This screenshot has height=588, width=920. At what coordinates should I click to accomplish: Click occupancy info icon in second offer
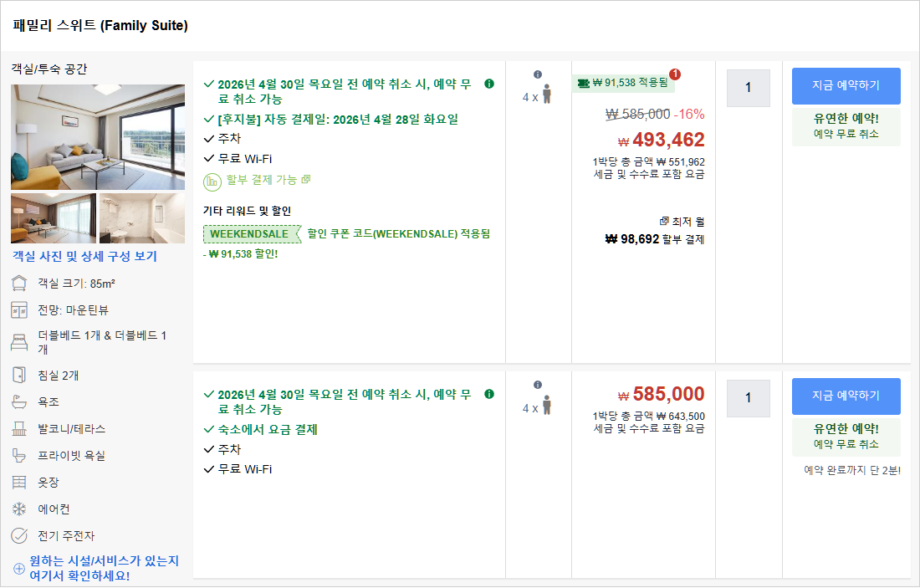pos(538,385)
